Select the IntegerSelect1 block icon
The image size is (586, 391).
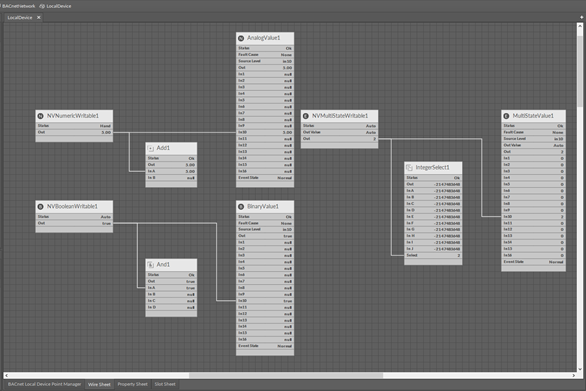coord(409,167)
